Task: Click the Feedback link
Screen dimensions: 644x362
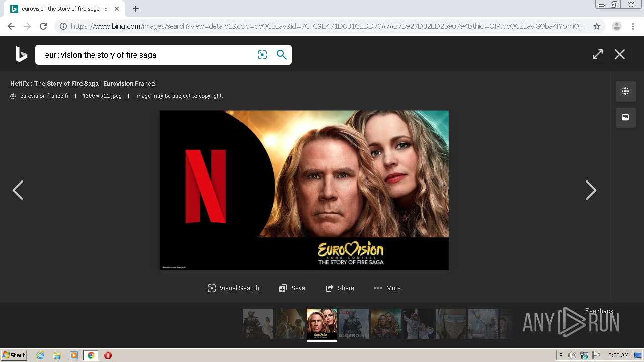Action: pos(599,311)
